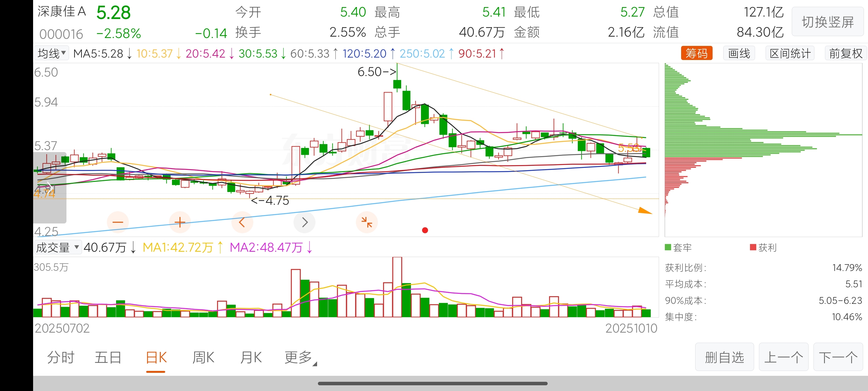Click the orange scroll left chevron
The image size is (868, 391).
point(242,222)
